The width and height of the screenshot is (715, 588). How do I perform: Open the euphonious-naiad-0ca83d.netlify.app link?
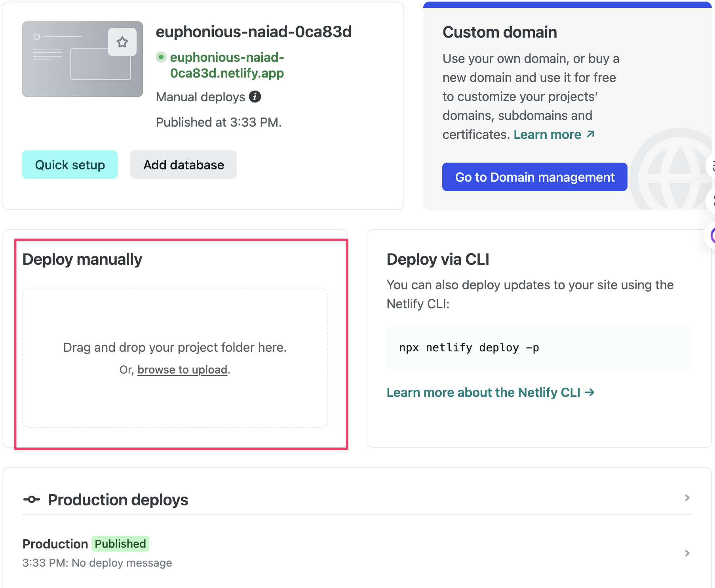(x=227, y=65)
